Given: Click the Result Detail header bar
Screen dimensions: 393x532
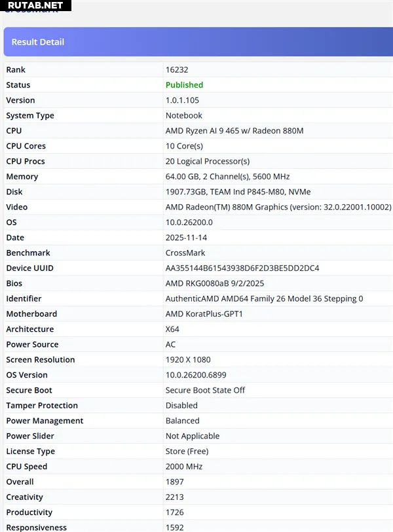Looking at the screenshot, I should click(196, 42).
